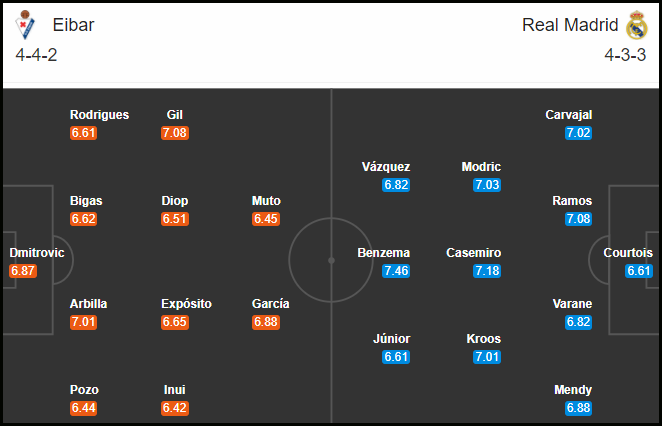Click on player name Rodrigues

(x=99, y=115)
